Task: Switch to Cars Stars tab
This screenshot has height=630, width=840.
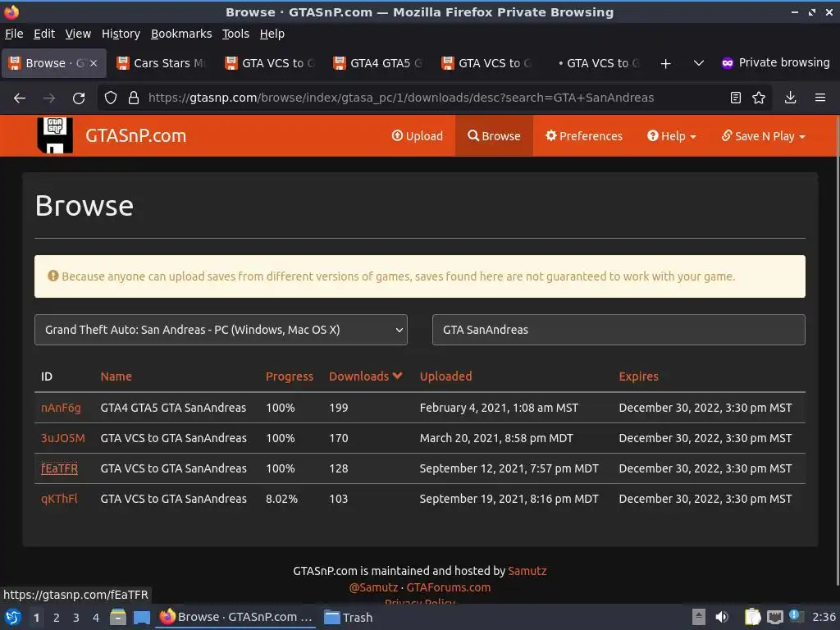Action: pyautogui.click(x=162, y=63)
